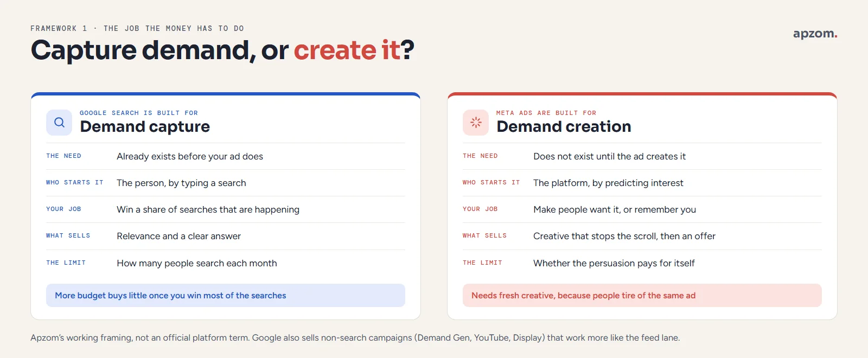868x358 pixels.
Task: Click 'Creative that stops the scroll, then an offer'
Action: pos(624,236)
